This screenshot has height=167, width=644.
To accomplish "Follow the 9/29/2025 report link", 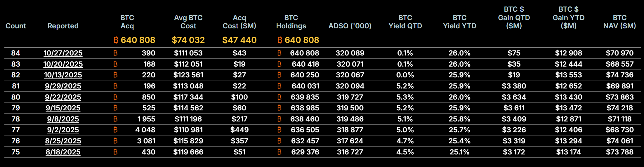I will point(63,86).
